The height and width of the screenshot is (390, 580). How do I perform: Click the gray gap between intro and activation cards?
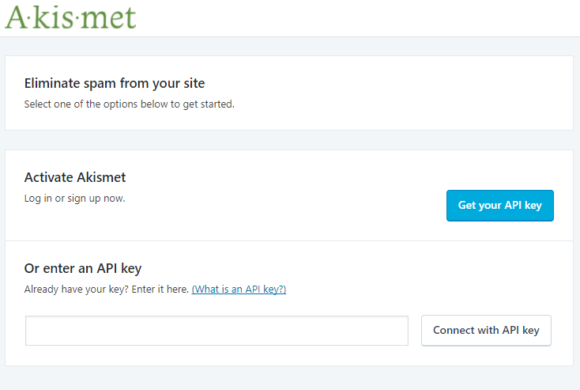point(289,140)
